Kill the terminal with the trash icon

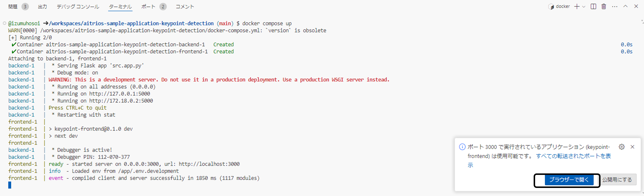[x=604, y=6]
